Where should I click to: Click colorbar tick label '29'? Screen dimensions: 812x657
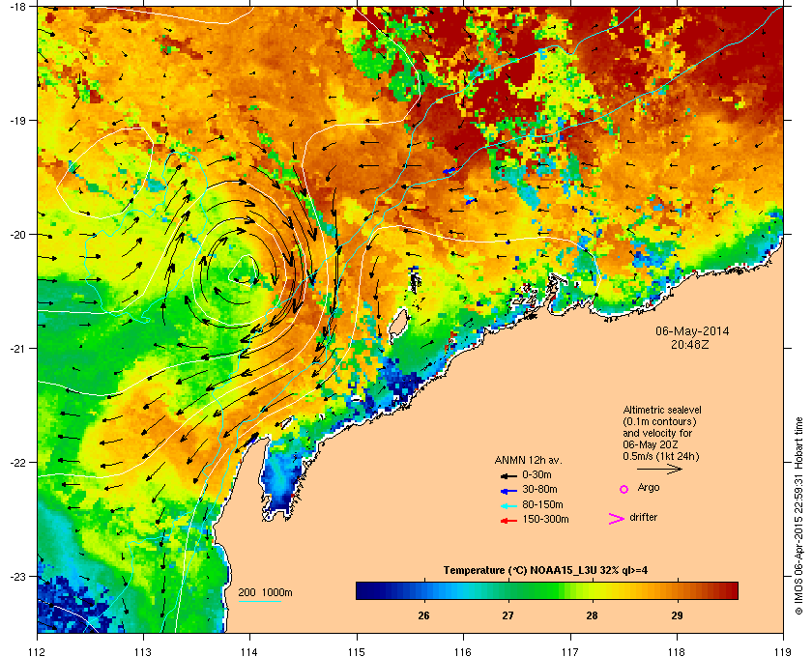(x=677, y=616)
